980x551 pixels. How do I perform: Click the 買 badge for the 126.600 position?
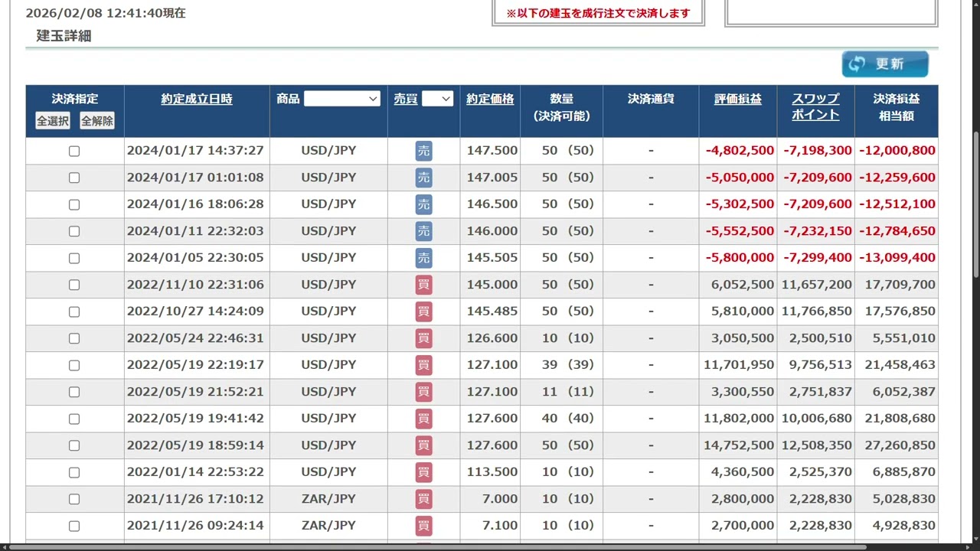423,338
